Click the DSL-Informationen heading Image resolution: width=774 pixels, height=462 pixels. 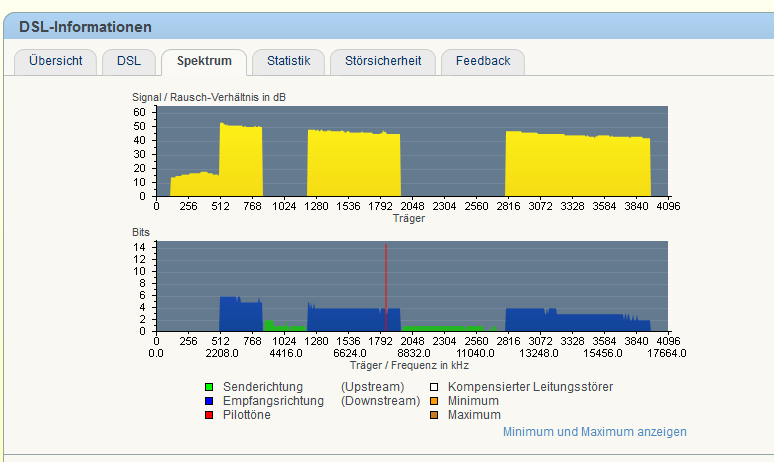pyautogui.click(x=85, y=27)
